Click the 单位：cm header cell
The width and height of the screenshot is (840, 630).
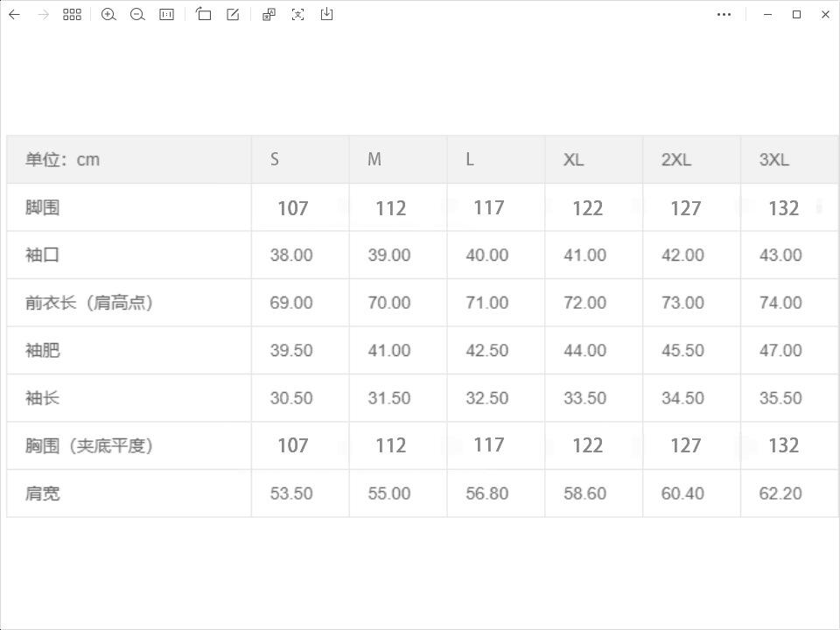point(63,159)
